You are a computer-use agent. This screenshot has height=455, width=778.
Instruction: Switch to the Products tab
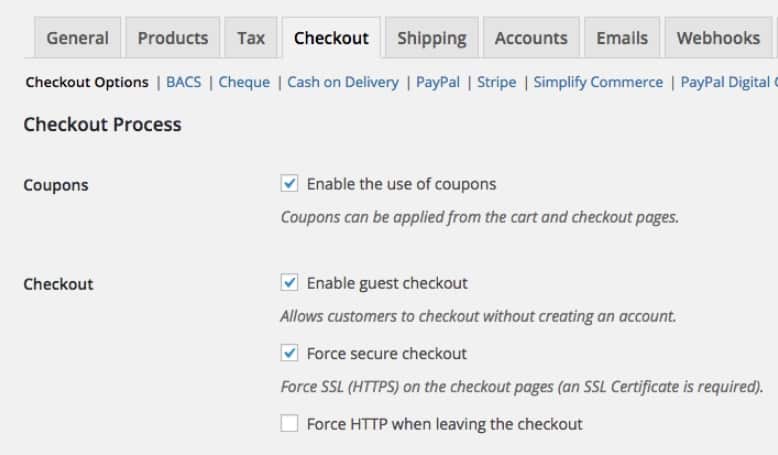click(173, 38)
